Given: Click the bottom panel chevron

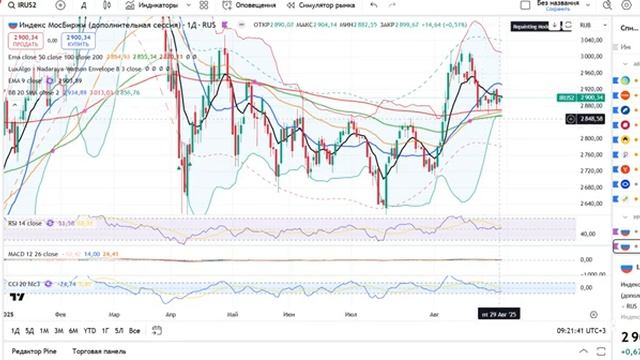Looking at the screenshot, I should tap(584, 351).
